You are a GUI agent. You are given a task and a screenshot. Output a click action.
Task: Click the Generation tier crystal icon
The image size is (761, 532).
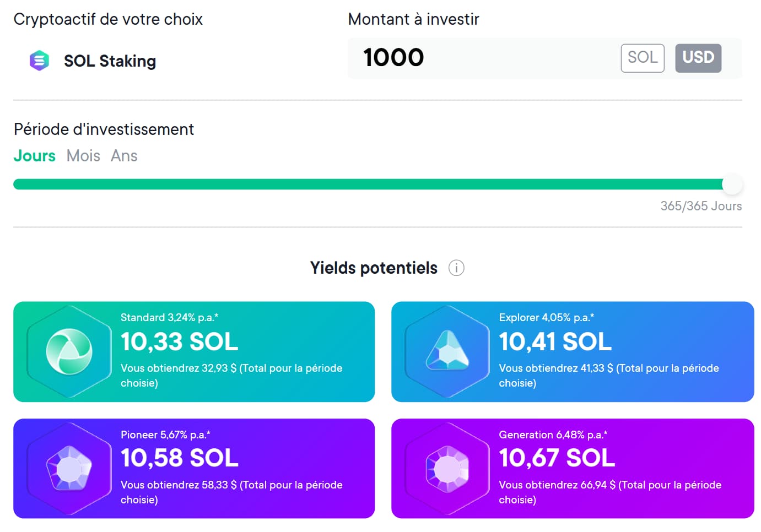[445, 468]
